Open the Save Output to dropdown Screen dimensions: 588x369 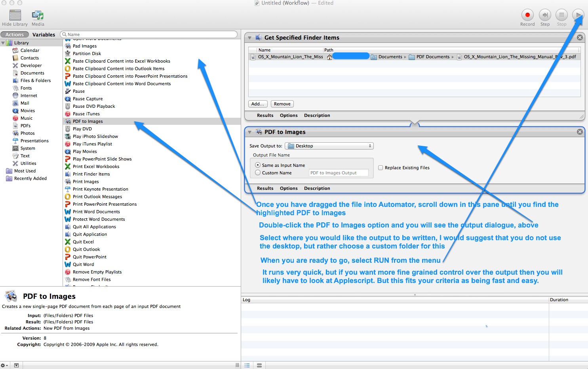pyautogui.click(x=329, y=146)
